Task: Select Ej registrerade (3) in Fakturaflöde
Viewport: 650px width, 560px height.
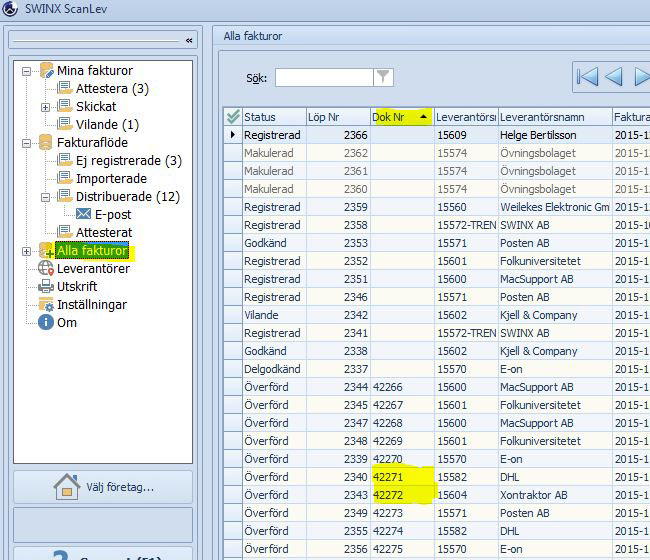Action: [x=129, y=160]
